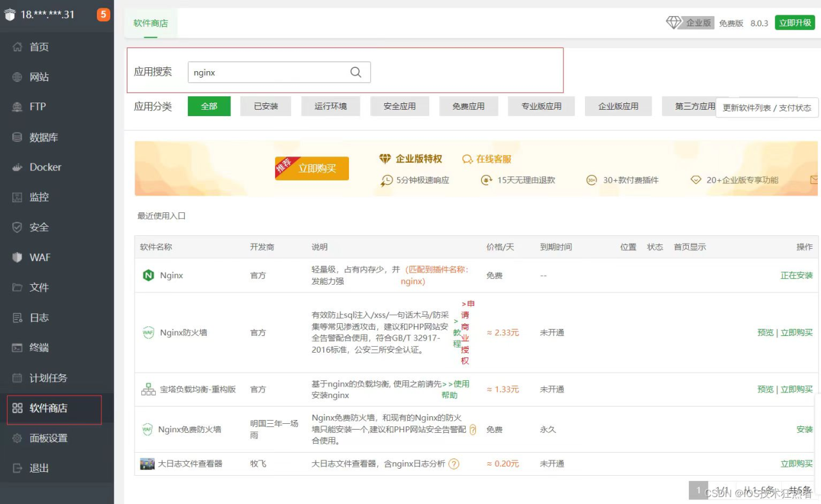Viewport: 821px width, 504px height.
Task: Click 预览 link for Nginx防火墙
Action: (765, 333)
